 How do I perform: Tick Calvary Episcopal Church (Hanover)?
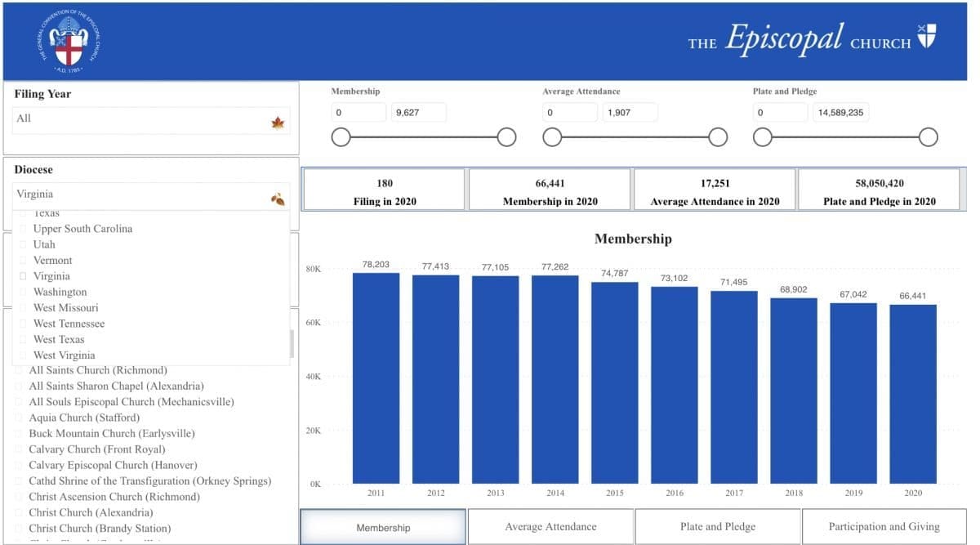[20, 465]
